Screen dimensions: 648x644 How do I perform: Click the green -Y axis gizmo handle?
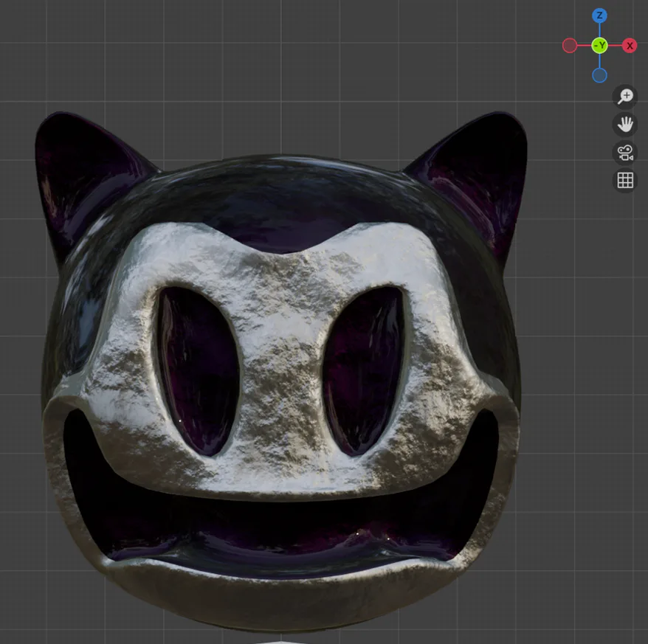[x=599, y=46]
